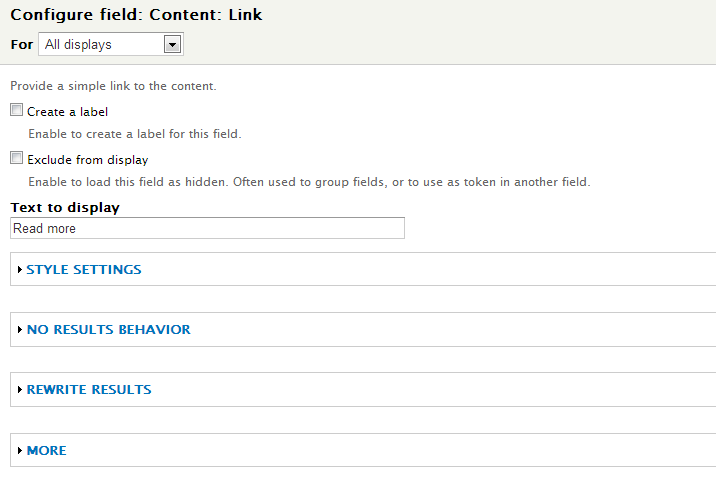Expand the Rewrite Results section

[x=89, y=390]
